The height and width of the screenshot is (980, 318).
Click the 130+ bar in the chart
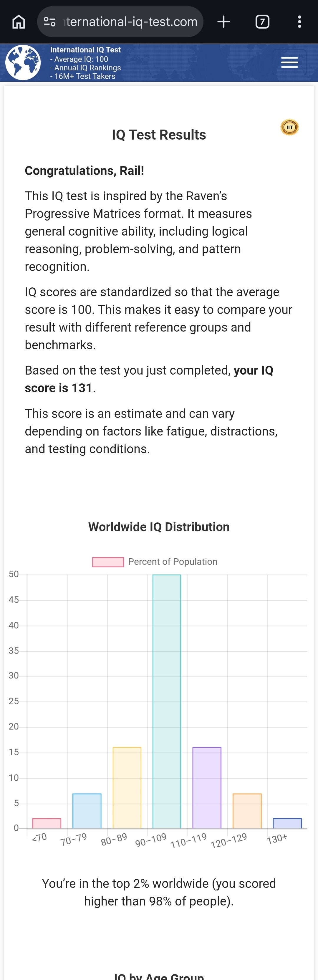pos(287,823)
